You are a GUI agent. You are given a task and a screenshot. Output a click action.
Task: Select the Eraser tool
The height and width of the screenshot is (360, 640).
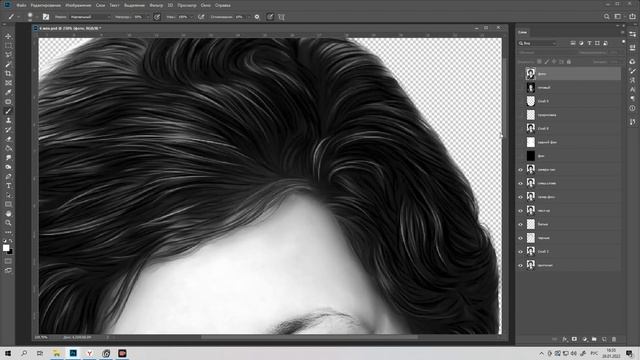(8, 139)
